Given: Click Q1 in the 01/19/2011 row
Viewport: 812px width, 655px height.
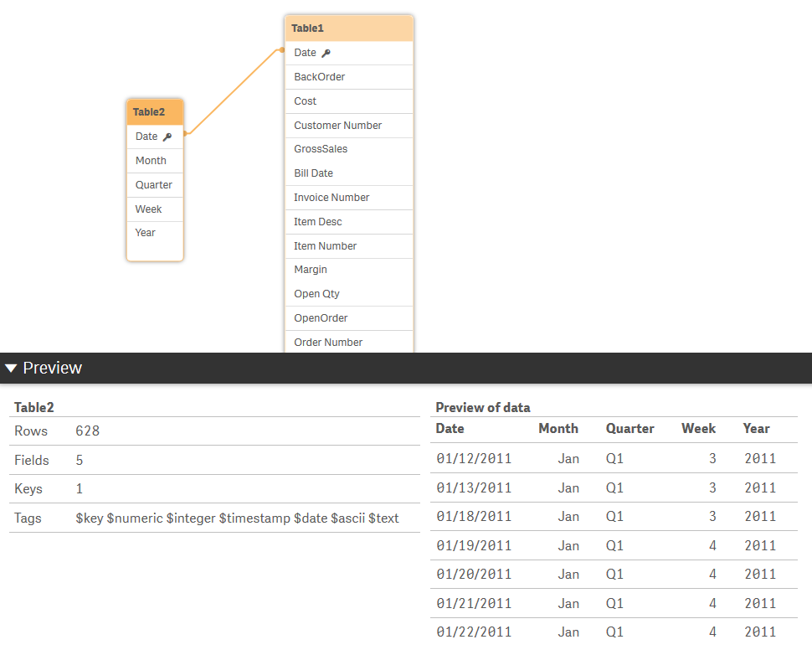Looking at the screenshot, I should (x=614, y=545).
